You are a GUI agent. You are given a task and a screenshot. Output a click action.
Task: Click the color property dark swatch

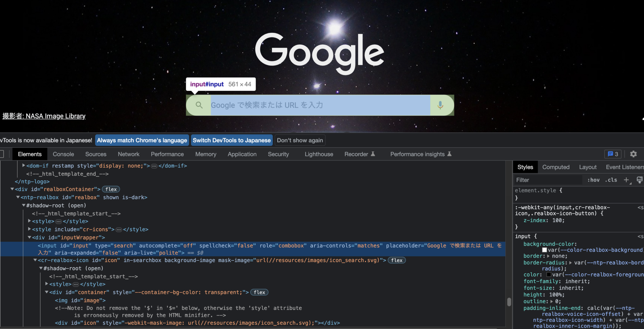point(549,275)
